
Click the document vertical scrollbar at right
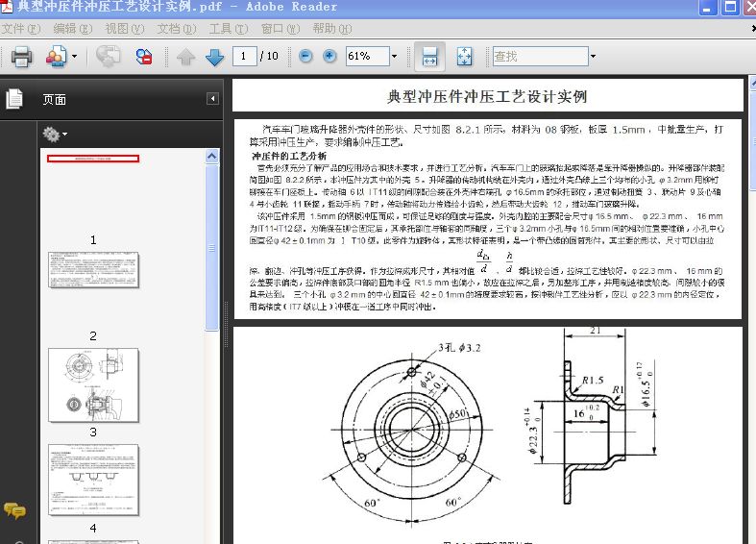752,309
